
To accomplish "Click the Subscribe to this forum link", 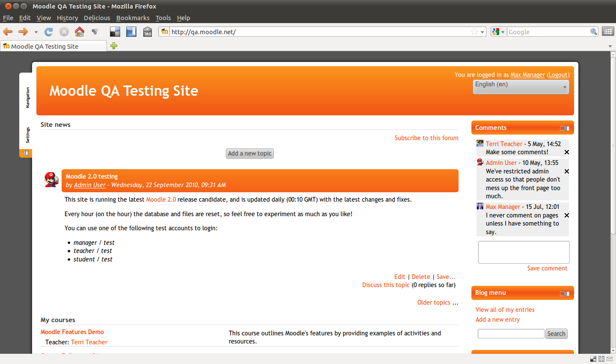I will point(426,138).
